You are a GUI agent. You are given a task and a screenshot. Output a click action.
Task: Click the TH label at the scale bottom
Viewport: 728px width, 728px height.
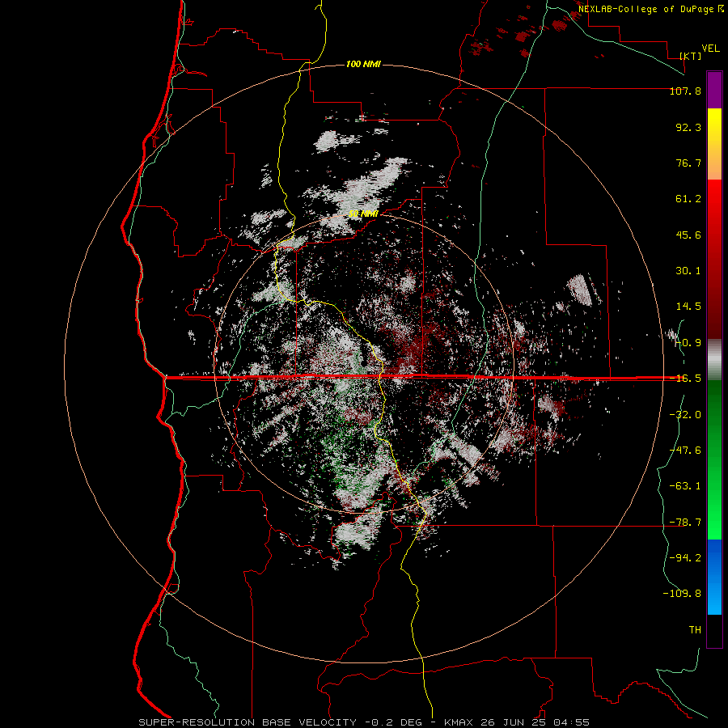[695, 630]
